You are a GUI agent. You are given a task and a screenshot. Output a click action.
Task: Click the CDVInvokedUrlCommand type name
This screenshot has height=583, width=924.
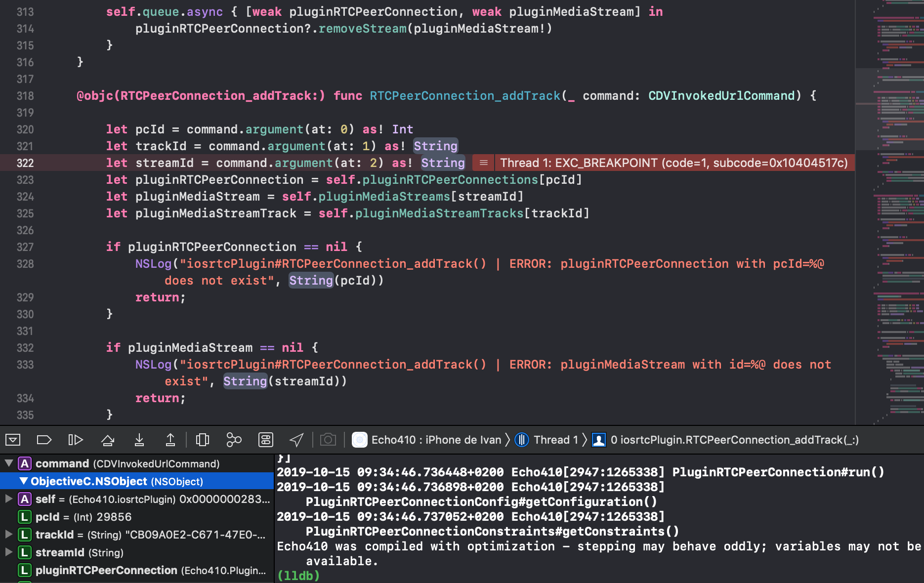721,96
